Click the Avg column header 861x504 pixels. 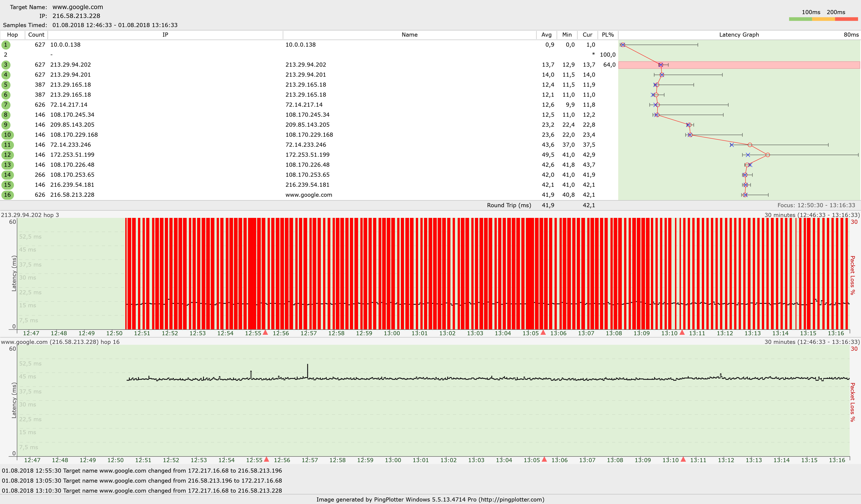(x=546, y=35)
